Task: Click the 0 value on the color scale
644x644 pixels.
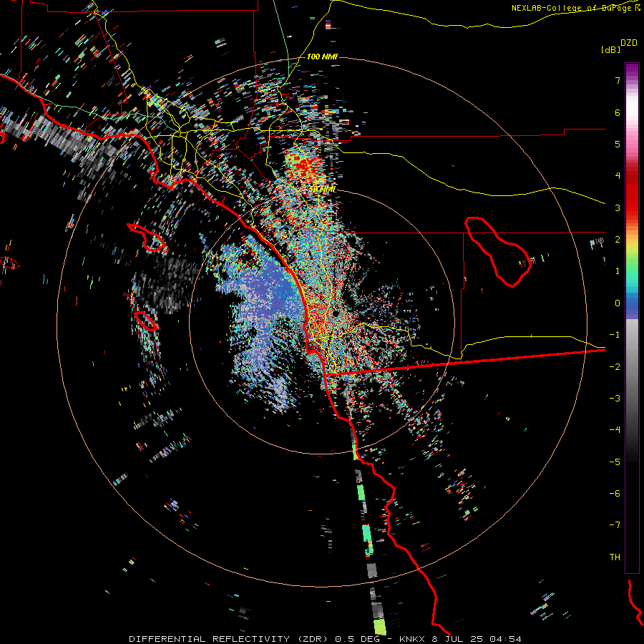Action: tap(618, 303)
